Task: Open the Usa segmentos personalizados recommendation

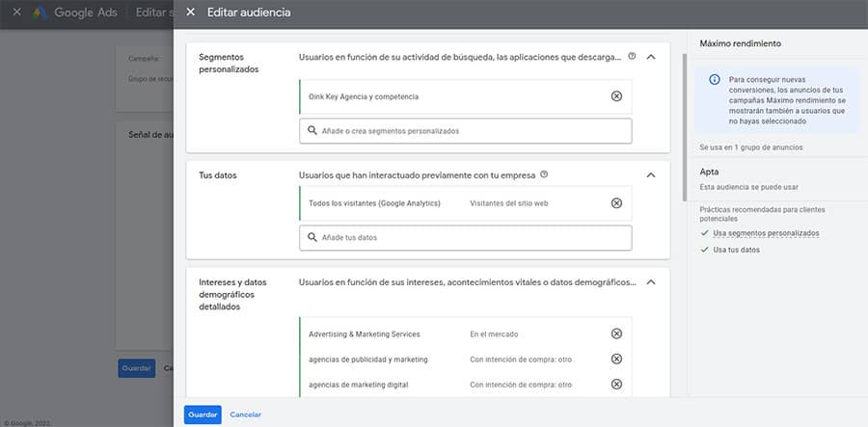Action: click(x=766, y=233)
